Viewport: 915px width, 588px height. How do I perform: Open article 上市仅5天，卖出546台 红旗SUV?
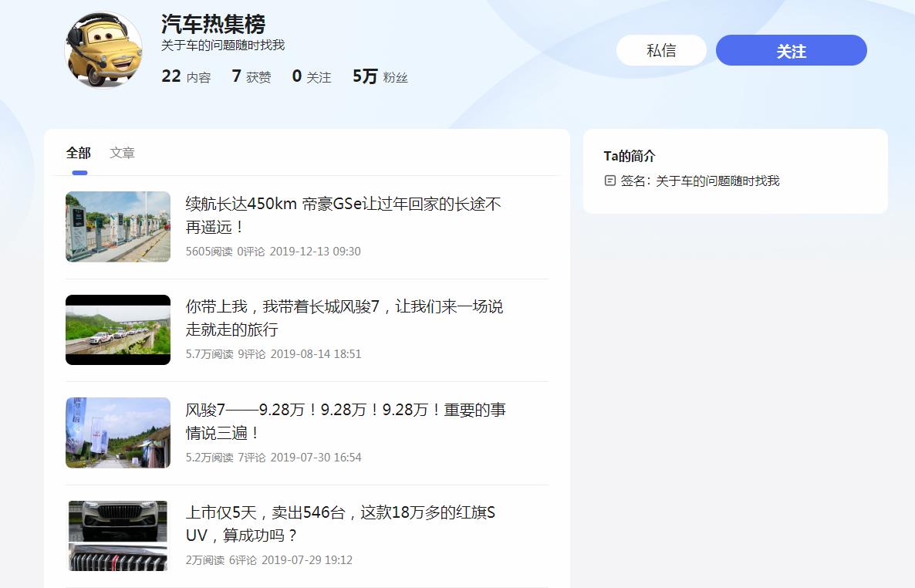click(340, 524)
